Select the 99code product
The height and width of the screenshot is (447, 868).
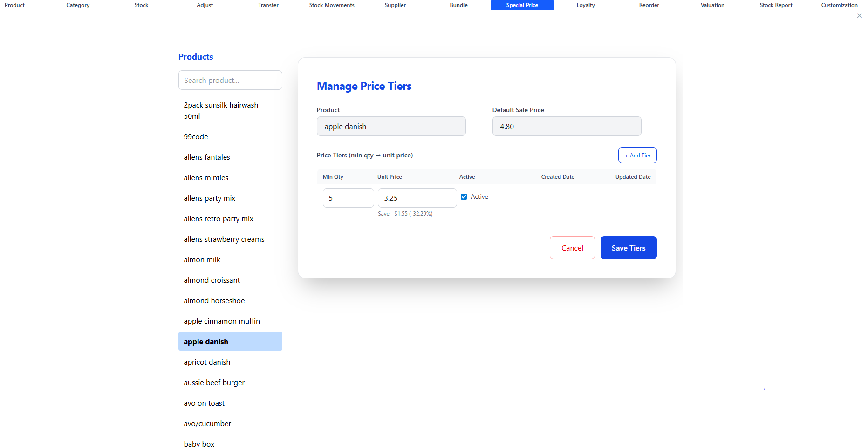click(x=230, y=136)
